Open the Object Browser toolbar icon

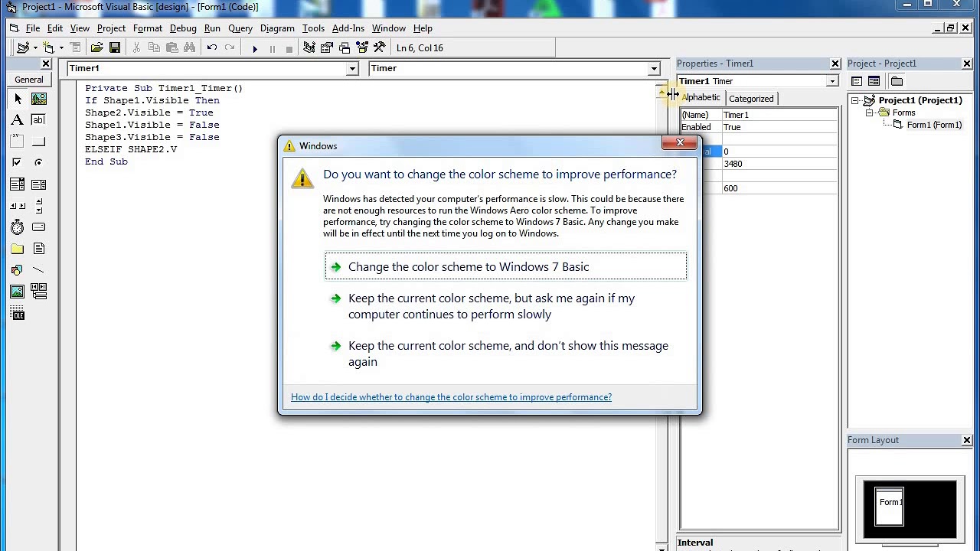(x=362, y=48)
